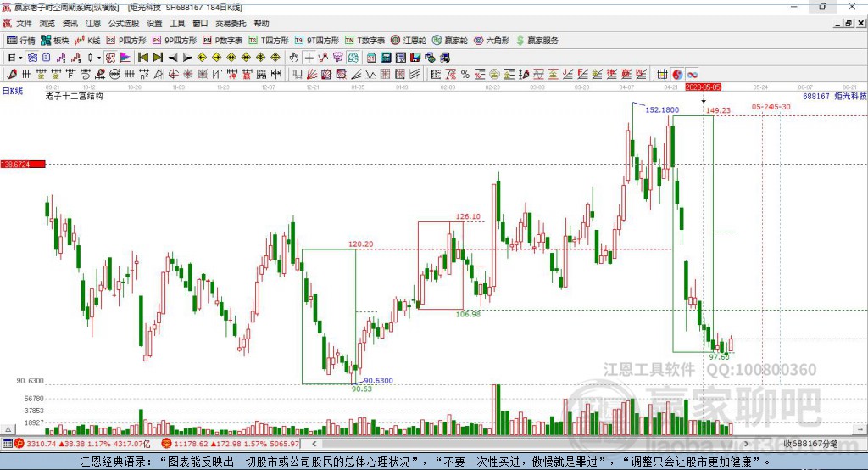Switch to K线 chart view
Screen dimensions: 868x470
pyautogui.click(x=87, y=41)
